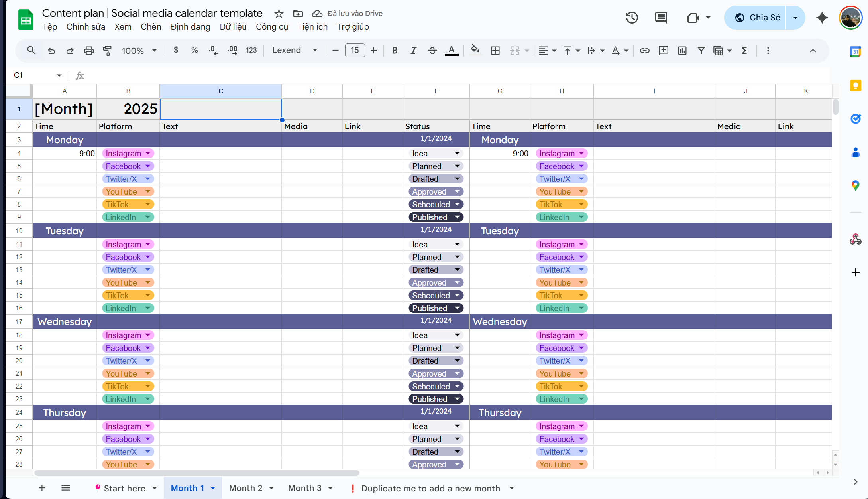Viewport: 868px width, 499px height.
Task: Click the paint format roller icon
Action: 107,51
